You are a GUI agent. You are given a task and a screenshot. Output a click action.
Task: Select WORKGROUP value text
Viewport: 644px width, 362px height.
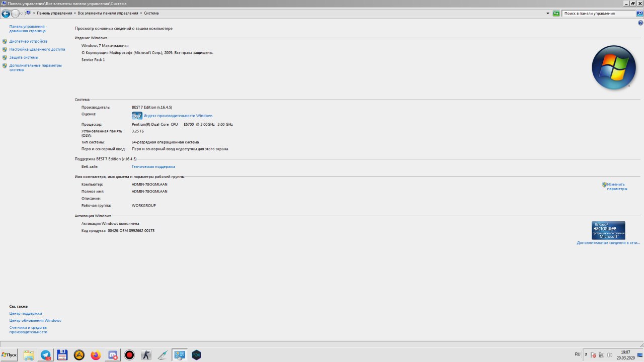tap(144, 206)
